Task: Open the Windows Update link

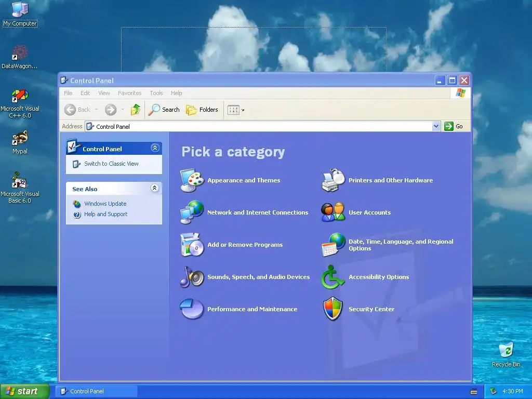Action: pos(105,204)
